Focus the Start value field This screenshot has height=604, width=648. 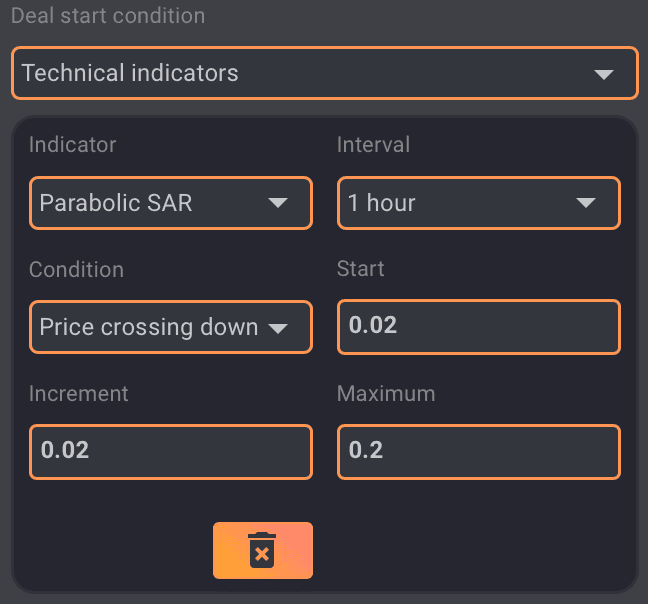[x=478, y=327]
